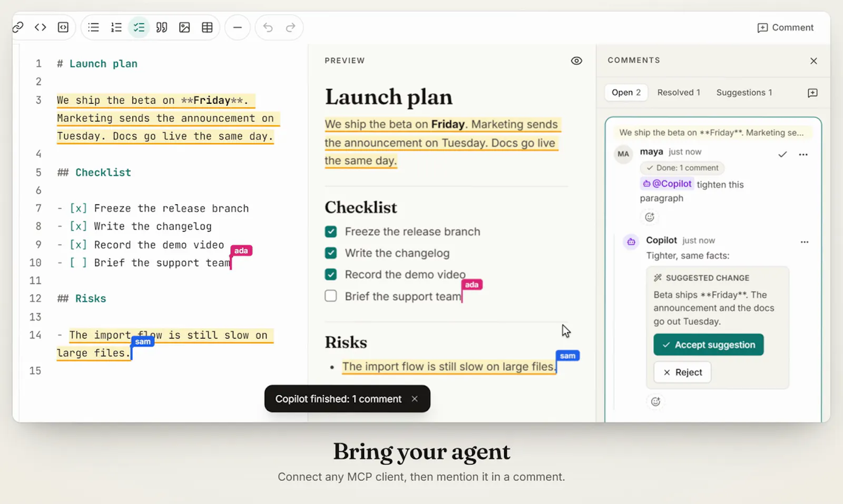The width and height of the screenshot is (843, 504).
Task: Resolve maya's comment thread with checkmark
Action: tap(782, 154)
